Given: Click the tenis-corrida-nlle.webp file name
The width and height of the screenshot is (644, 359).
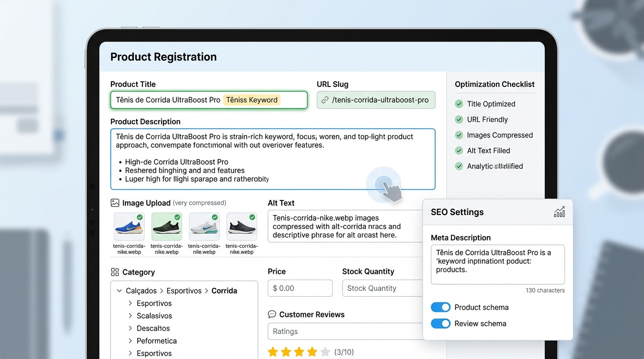Looking at the screenshot, I should tap(204, 249).
